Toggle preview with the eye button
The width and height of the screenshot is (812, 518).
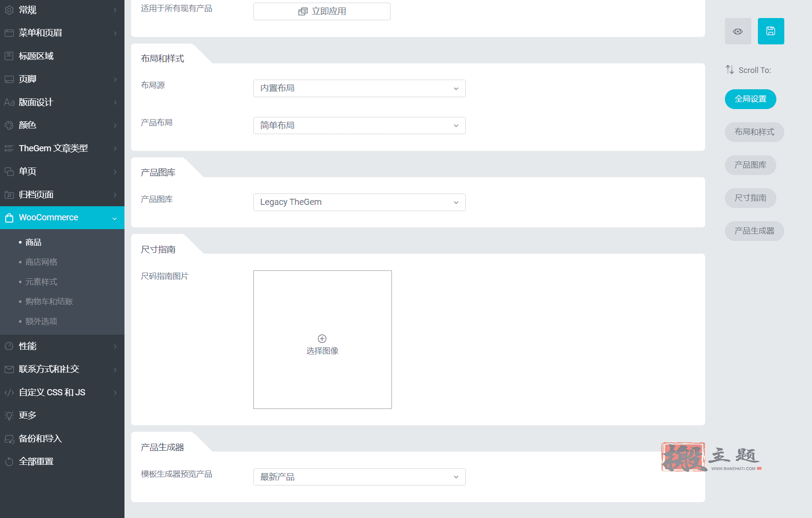[738, 31]
